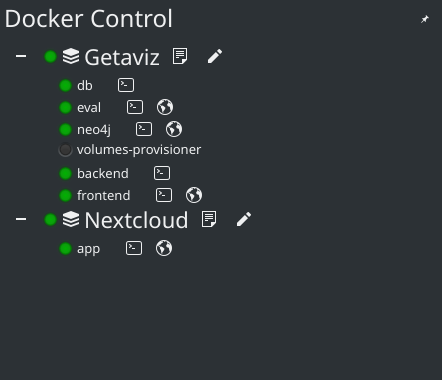View Getaviz compose logs document icon
The height and width of the screenshot is (380, 442).
180,56
